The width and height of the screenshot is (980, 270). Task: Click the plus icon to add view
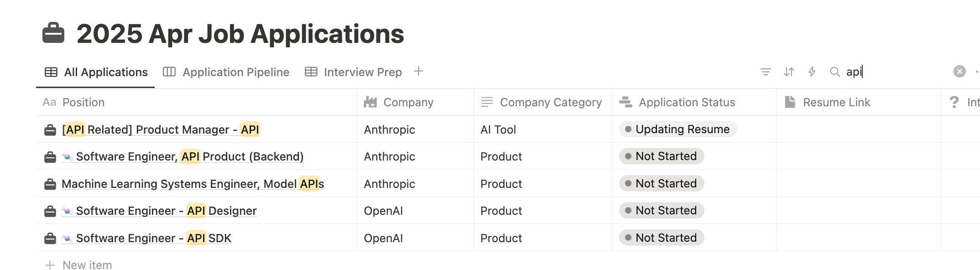pos(418,71)
